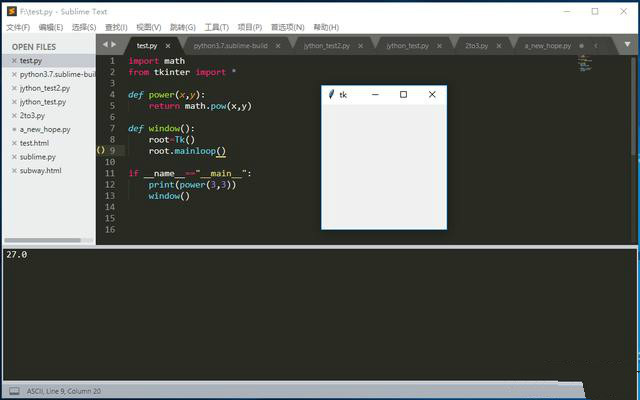Close the jython_test2.py editor tab
This screenshot has height=400, width=640.
tap(366, 46)
